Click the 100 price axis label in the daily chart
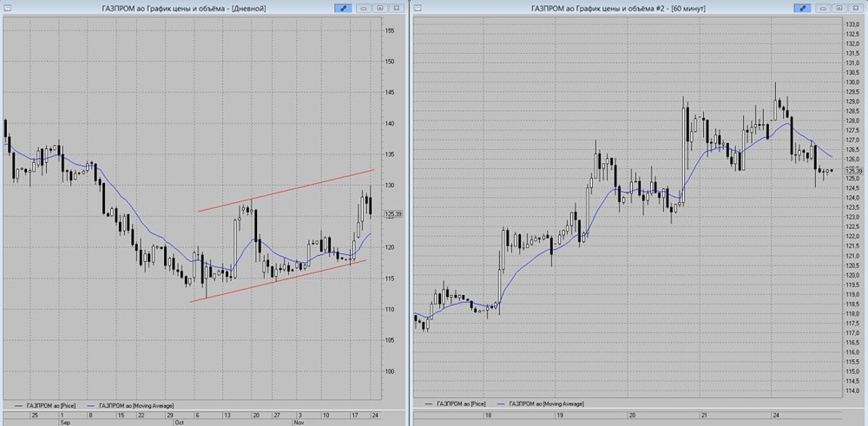The image size is (868, 426). (389, 370)
